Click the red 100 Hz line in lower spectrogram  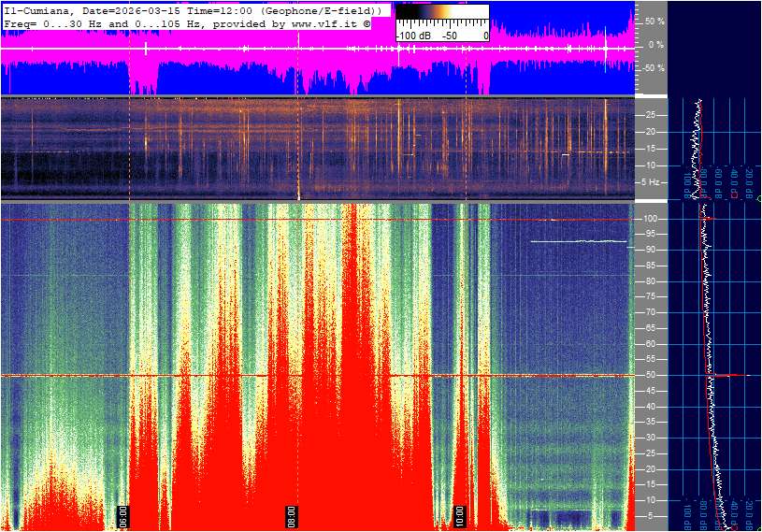(280, 220)
